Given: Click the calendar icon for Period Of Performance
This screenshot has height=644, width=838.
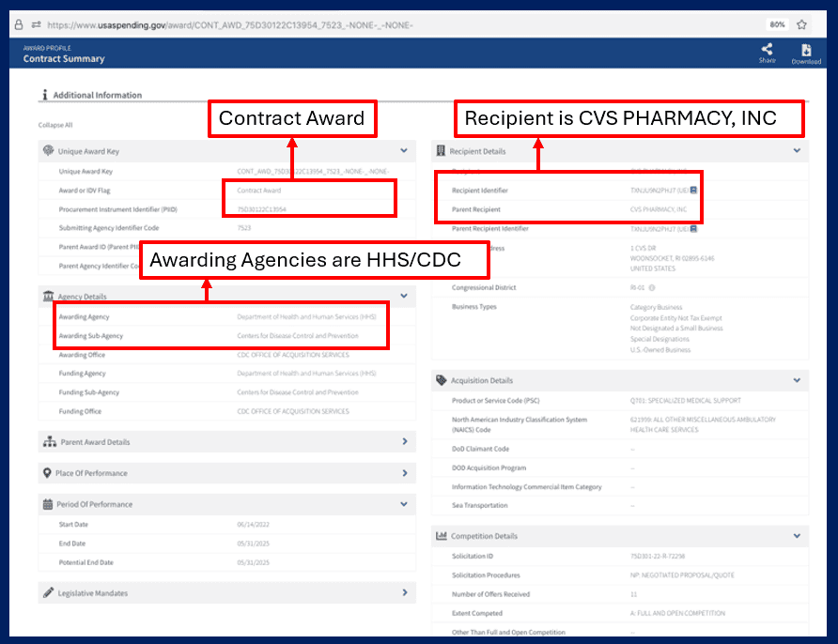Looking at the screenshot, I should point(48,504).
